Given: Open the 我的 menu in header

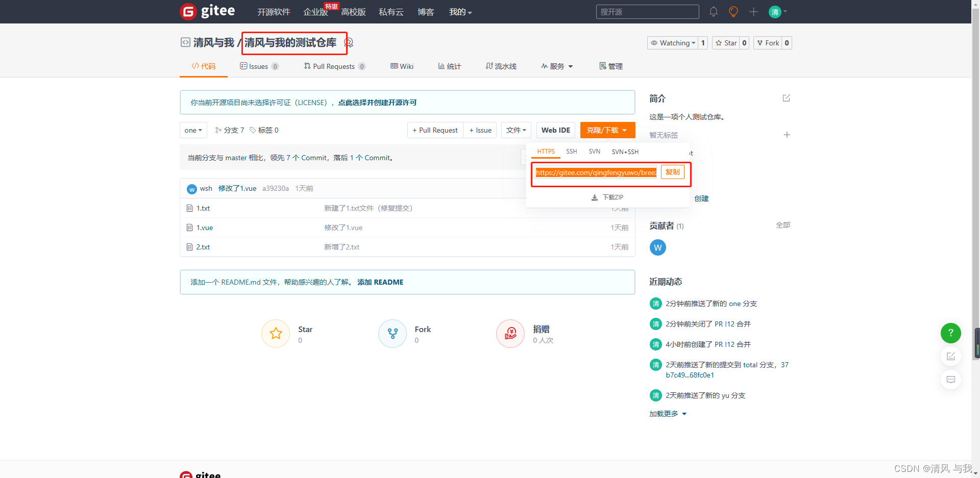Looking at the screenshot, I should [x=460, y=12].
